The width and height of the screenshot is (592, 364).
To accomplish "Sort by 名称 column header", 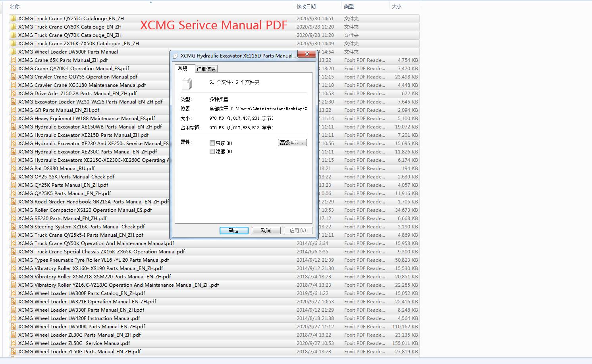I will pyautogui.click(x=15, y=6).
